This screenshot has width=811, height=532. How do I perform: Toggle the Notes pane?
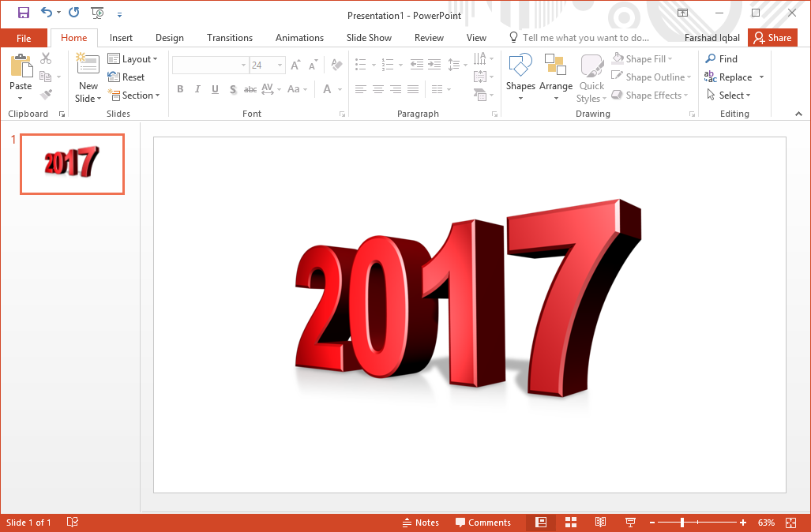(x=420, y=523)
